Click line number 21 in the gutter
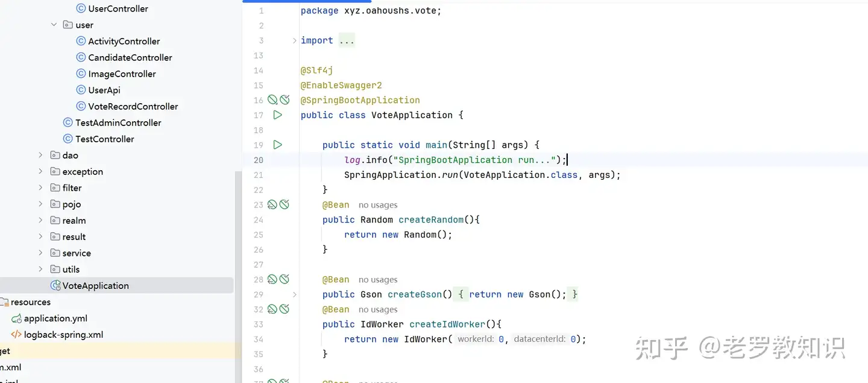 point(259,175)
